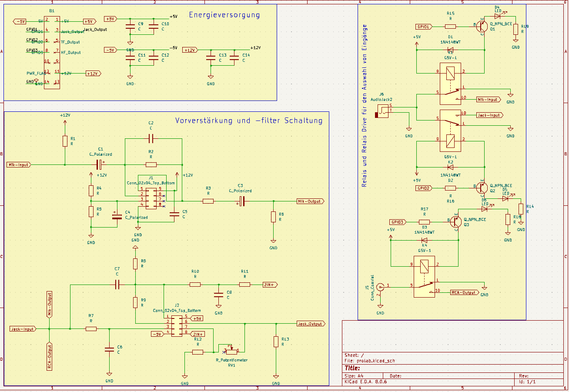Select the Vorverstärkung und -filter Schaltung heading

[x=249, y=121]
